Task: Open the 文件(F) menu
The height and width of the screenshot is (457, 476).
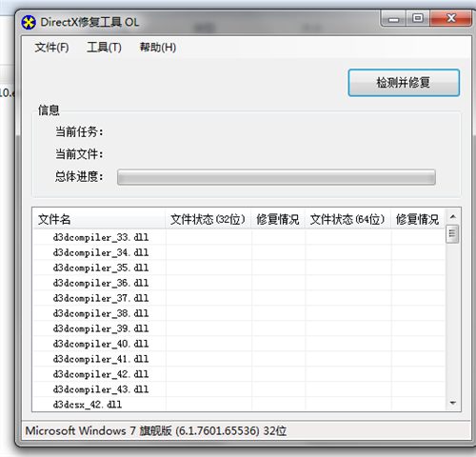Action: pyautogui.click(x=51, y=48)
